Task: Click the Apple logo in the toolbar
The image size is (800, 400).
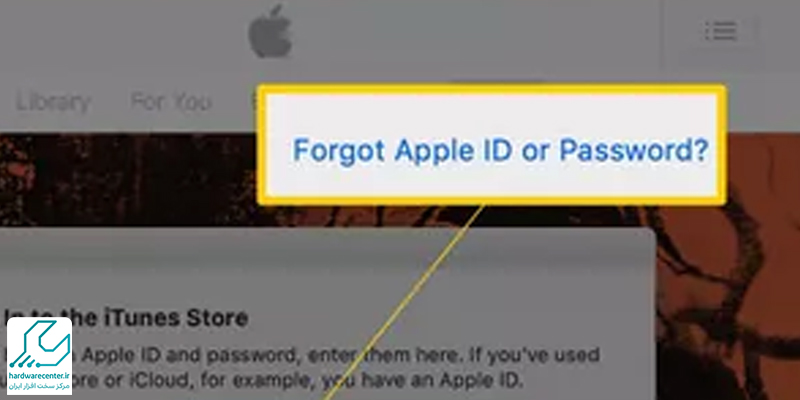Action: pos(270,32)
